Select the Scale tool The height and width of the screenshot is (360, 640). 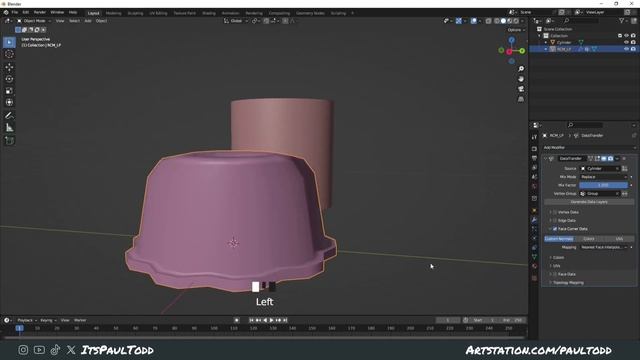pyautogui.click(x=9, y=91)
